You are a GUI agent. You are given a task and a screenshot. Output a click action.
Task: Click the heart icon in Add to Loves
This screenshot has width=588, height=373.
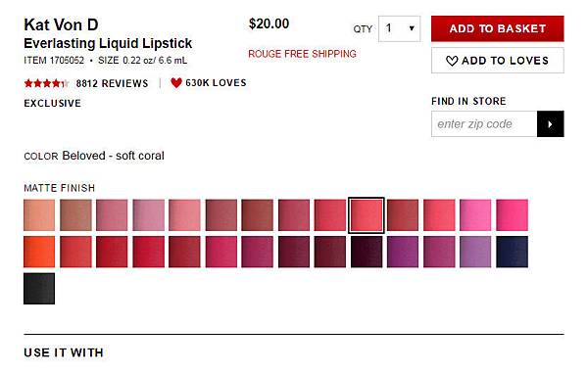452,61
